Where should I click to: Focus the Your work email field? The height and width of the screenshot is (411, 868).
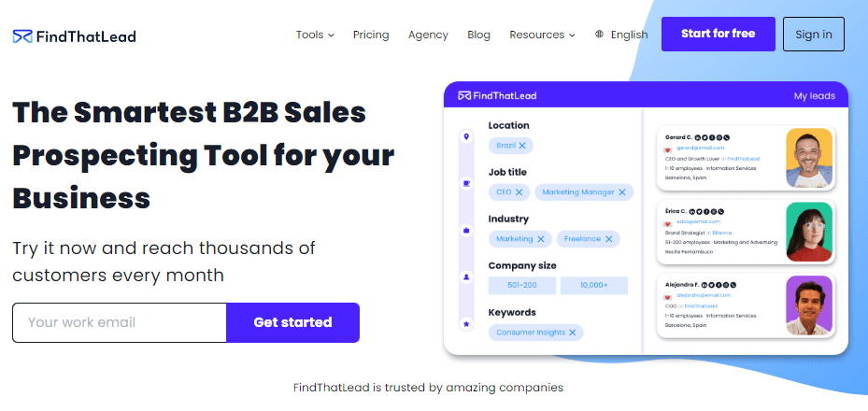pyautogui.click(x=120, y=322)
